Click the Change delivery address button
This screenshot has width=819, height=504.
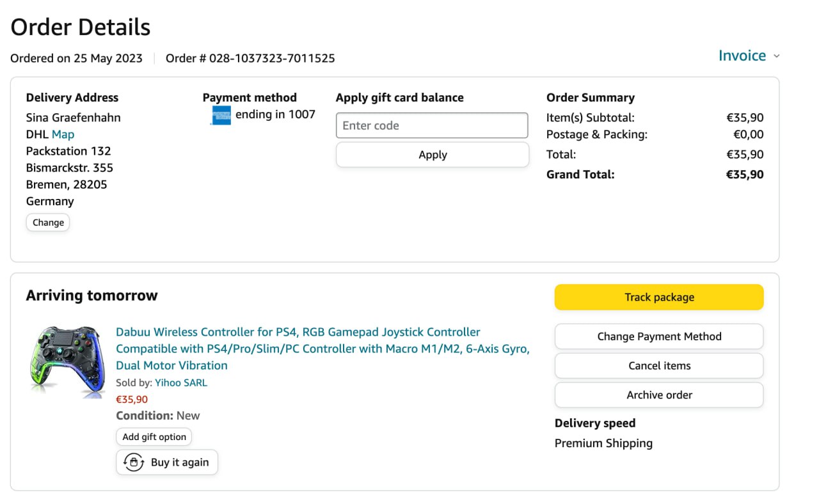click(x=48, y=223)
